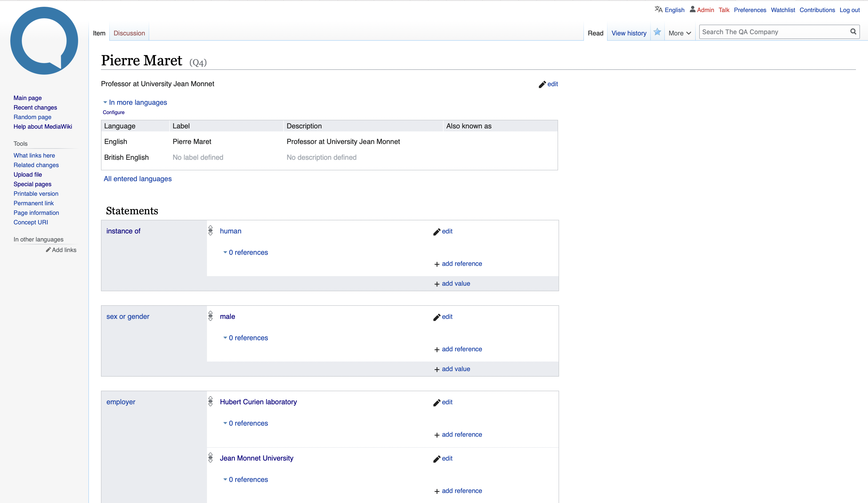Open the View history tab
This screenshot has height=503, width=868.
629,33
